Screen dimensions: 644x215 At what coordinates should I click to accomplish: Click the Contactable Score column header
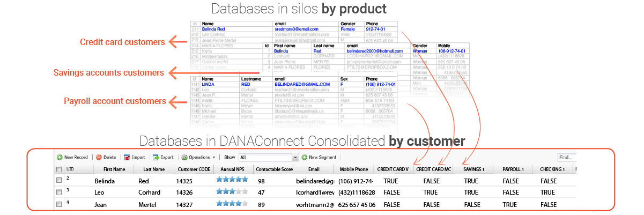(x=273, y=169)
